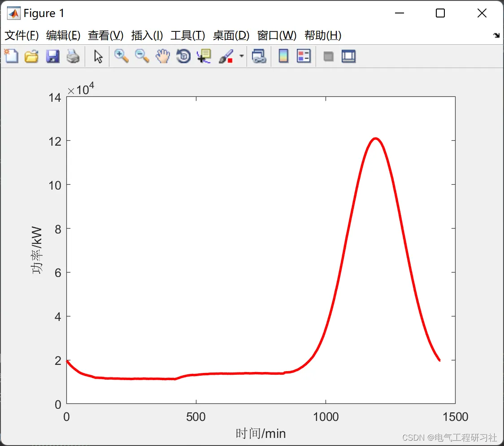Click the New Figure icon
The width and height of the screenshot is (504, 446).
(x=12, y=56)
